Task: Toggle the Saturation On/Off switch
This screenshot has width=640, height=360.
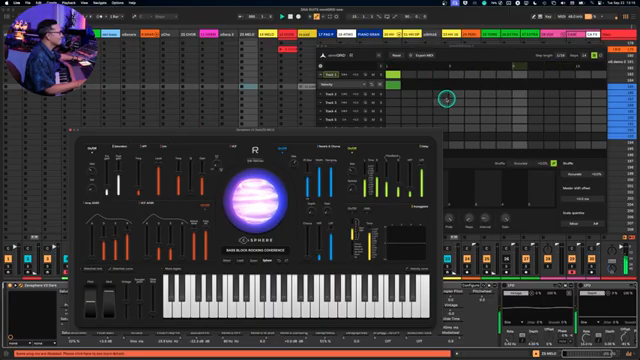Action: 92,149
